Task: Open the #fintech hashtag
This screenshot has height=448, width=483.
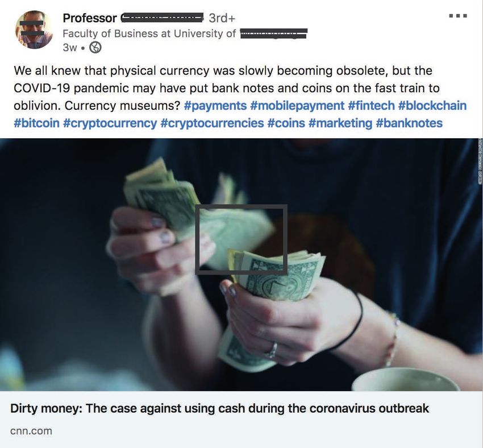Action: (371, 106)
